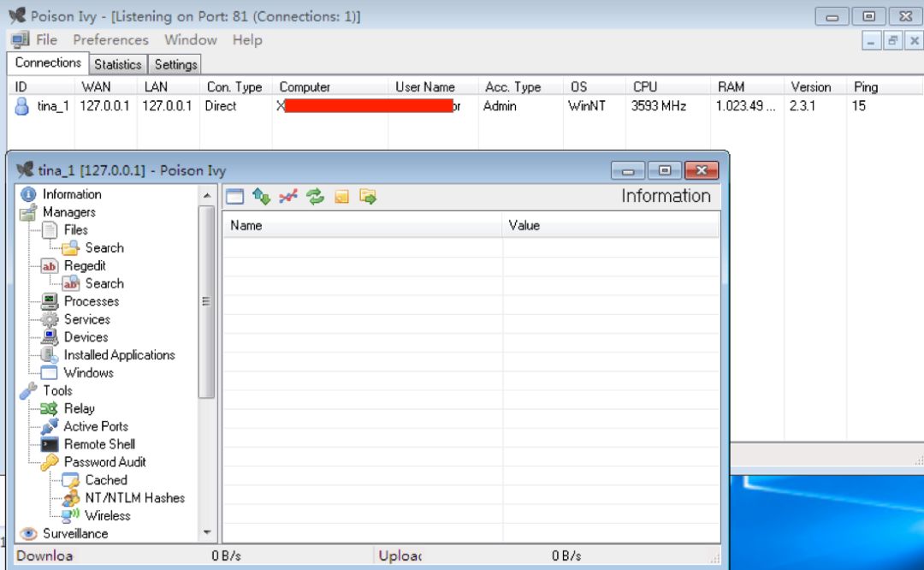Click the window toolbar icon in the Information panel

click(234, 196)
